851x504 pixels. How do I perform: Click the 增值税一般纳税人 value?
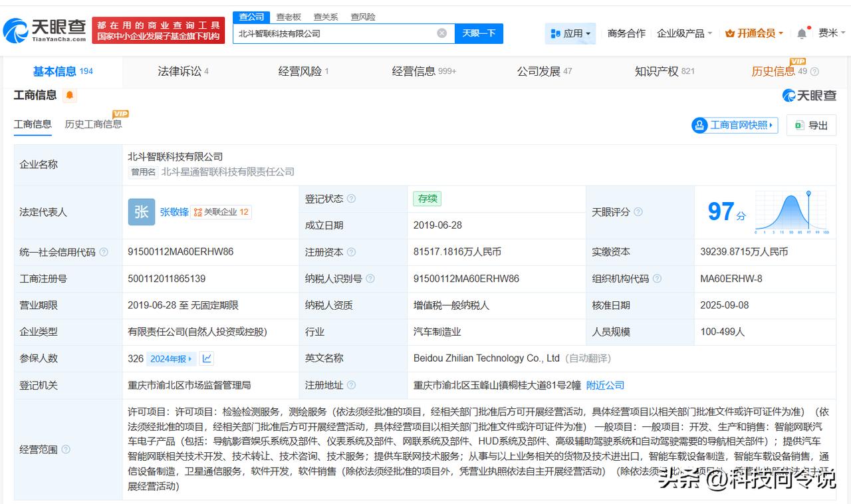point(451,305)
